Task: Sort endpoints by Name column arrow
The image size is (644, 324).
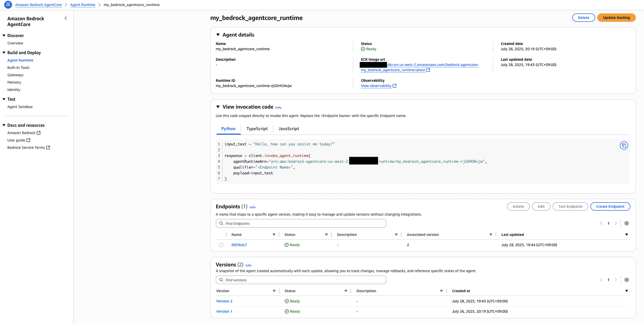Action: [x=274, y=235]
